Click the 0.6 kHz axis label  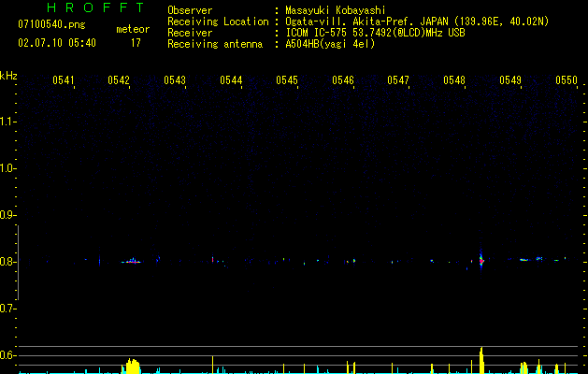(7, 355)
